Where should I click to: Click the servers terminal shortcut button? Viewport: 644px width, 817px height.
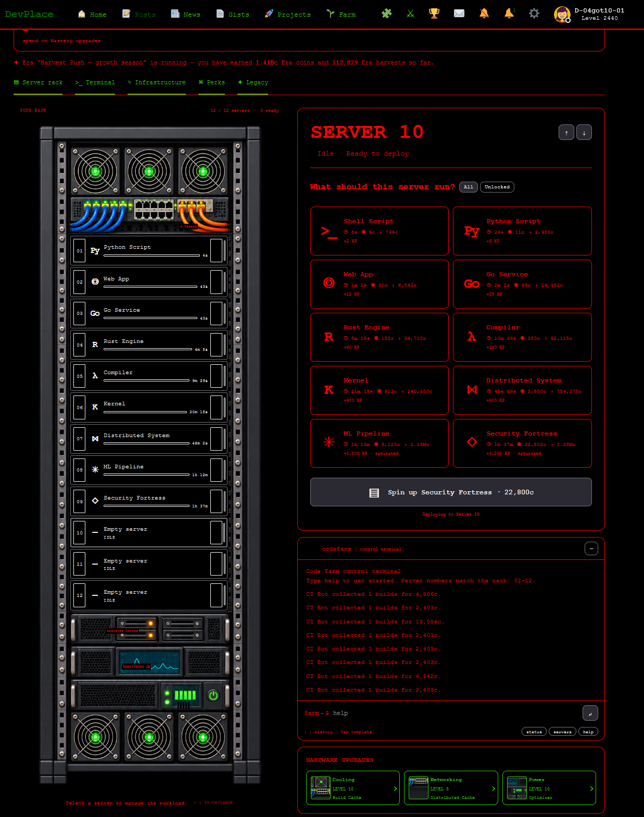click(x=562, y=732)
